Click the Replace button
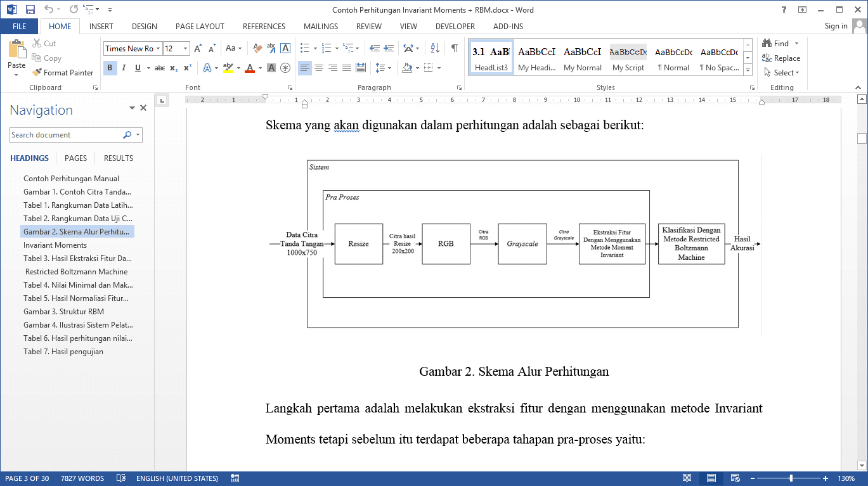The width and height of the screenshot is (868, 486). pos(781,58)
